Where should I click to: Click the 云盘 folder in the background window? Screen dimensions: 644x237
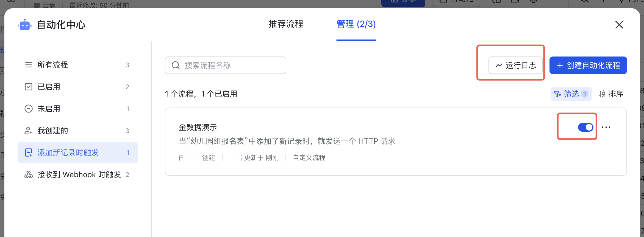tap(45, 5)
